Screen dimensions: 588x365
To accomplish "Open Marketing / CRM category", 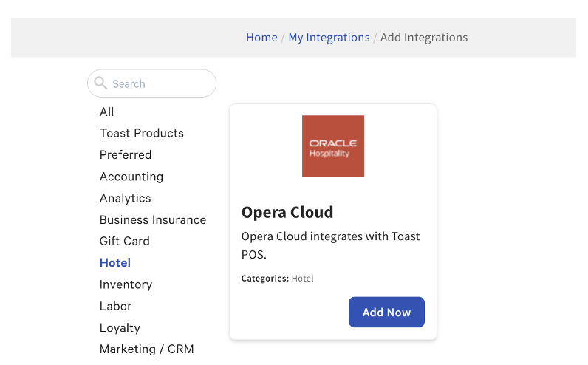I will coord(147,349).
